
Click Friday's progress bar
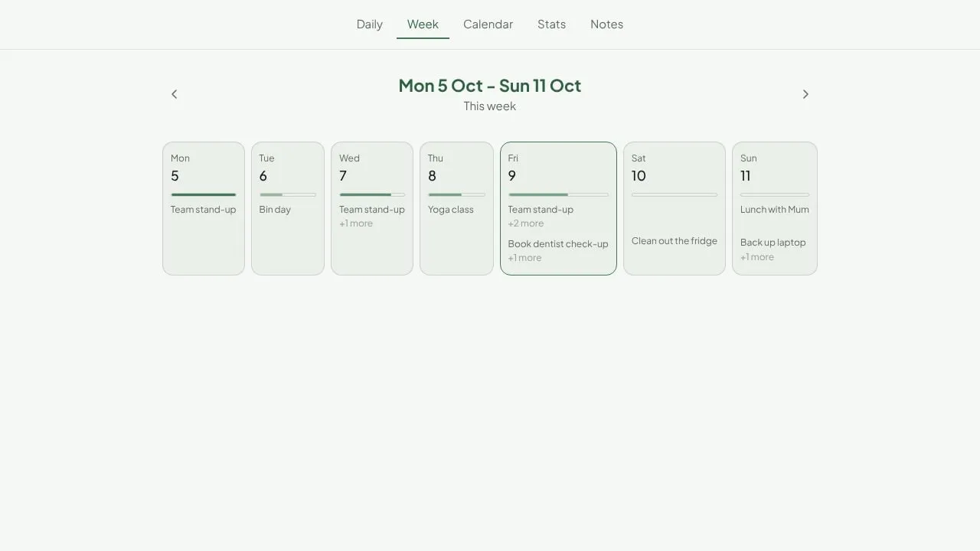[558, 194]
